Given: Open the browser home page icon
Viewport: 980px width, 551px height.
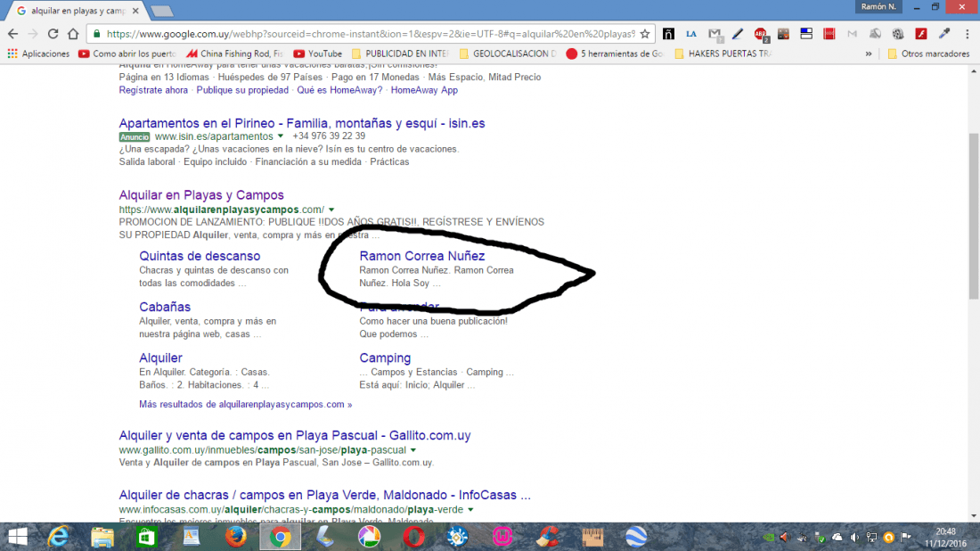Looking at the screenshot, I should (x=73, y=34).
